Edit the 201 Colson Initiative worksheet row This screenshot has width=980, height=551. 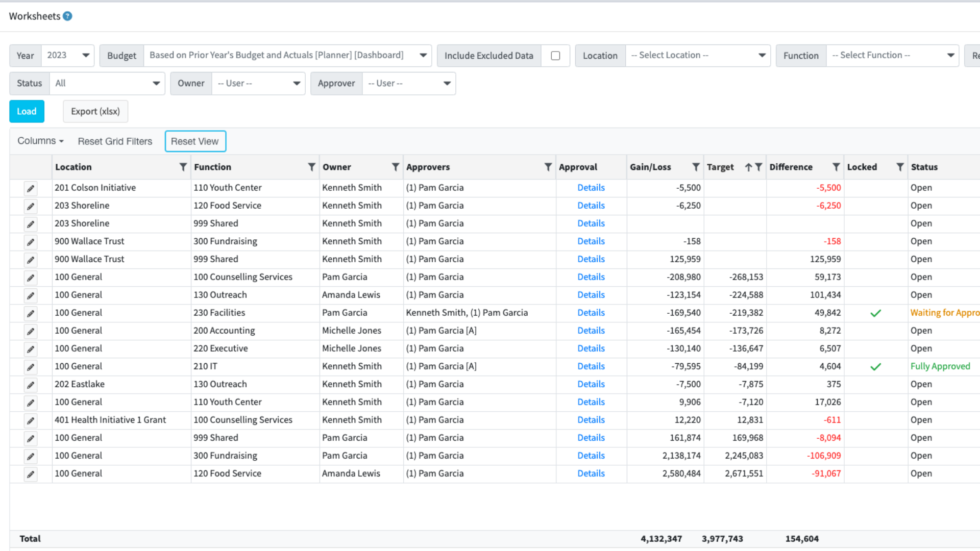(x=30, y=188)
